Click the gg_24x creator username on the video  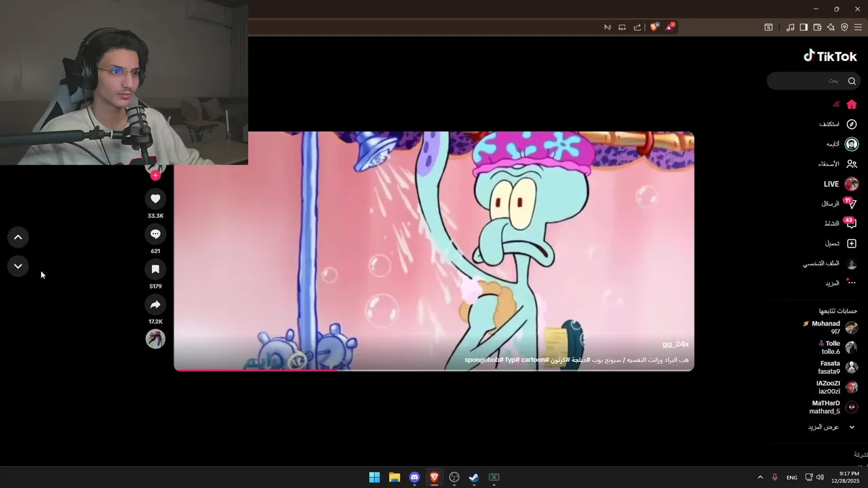point(675,344)
